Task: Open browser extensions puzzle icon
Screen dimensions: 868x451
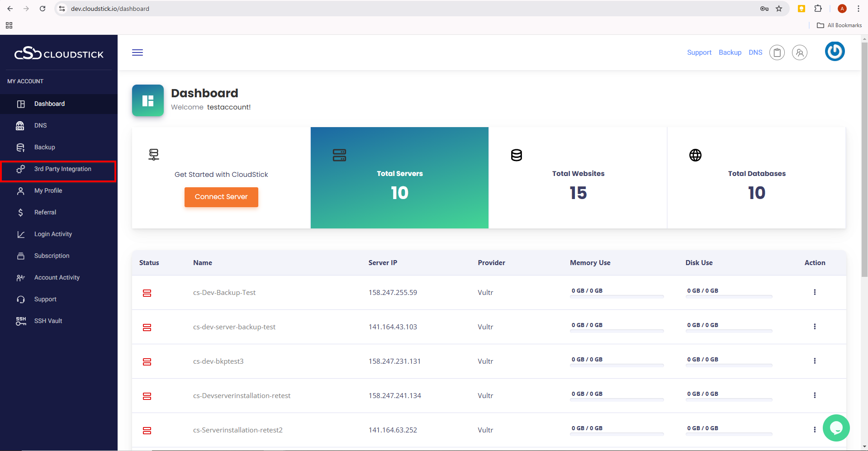Action: pyautogui.click(x=818, y=9)
